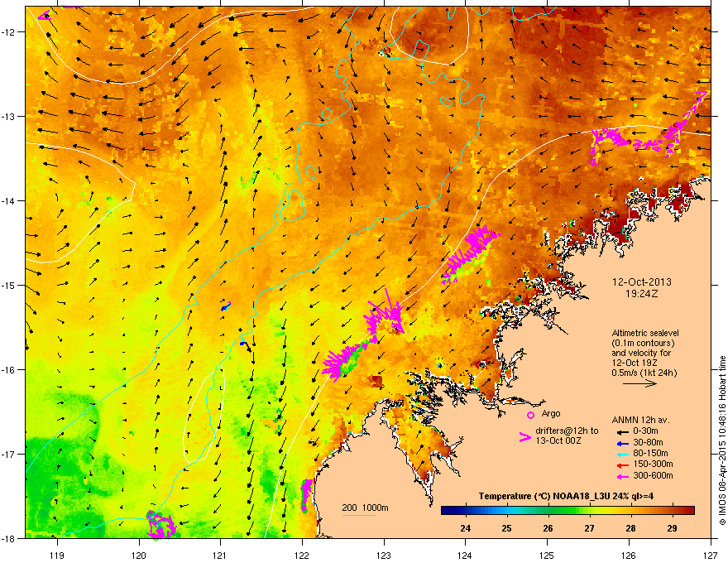The height and width of the screenshot is (563, 728).
Task: Click longitude axis label '125'
Action: (x=547, y=555)
